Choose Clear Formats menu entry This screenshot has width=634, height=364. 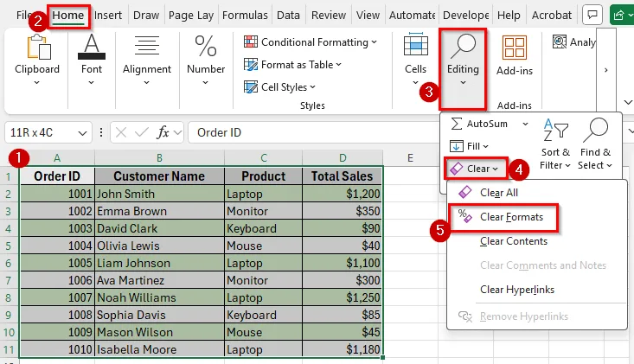(x=537, y=217)
